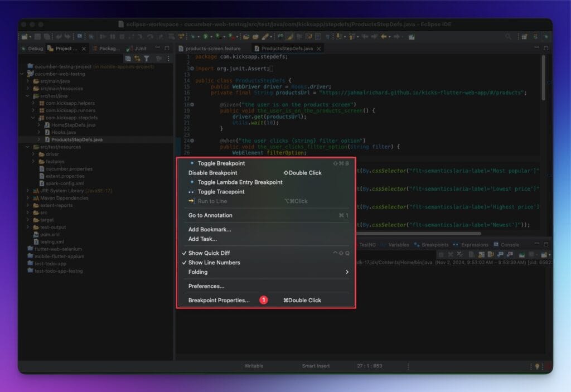The height and width of the screenshot is (392, 571).
Task: Click the Toggle Breakpoint menu entry
Action: coord(221,163)
